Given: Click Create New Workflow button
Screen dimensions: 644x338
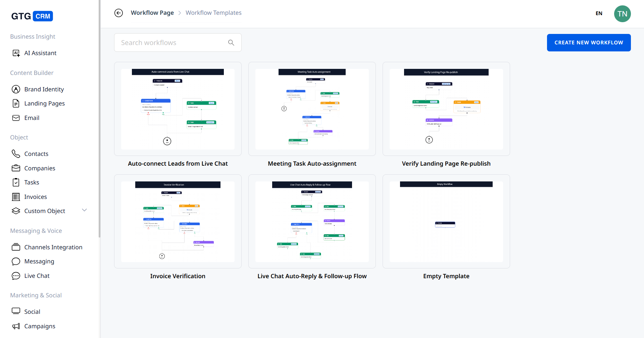Looking at the screenshot, I should click(x=589, y=43).
